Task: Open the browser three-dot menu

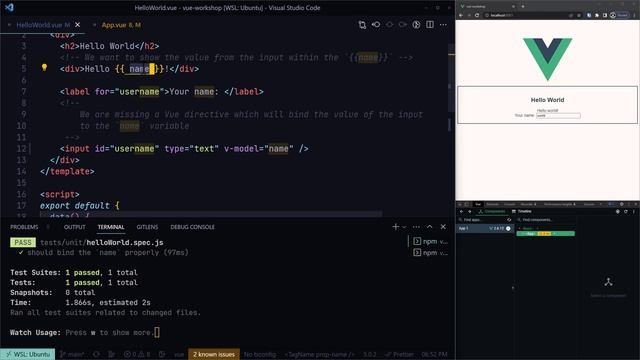Action: pos(634,15)
